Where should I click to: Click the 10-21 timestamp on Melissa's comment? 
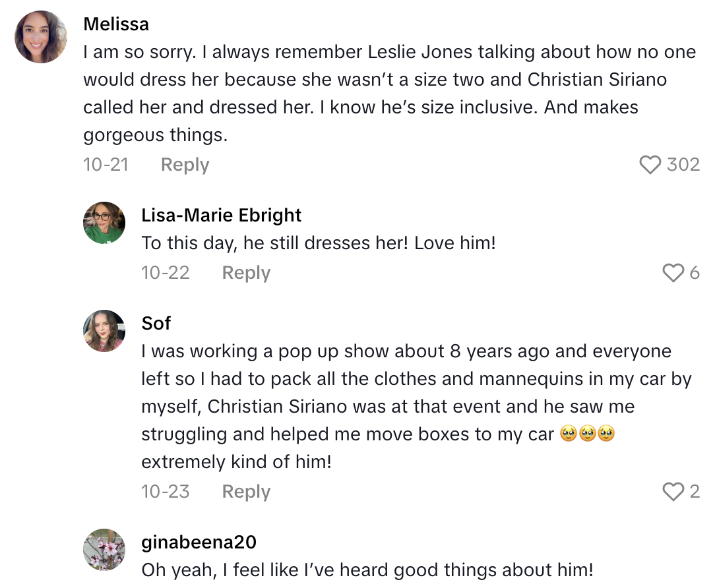click(106, 165)
